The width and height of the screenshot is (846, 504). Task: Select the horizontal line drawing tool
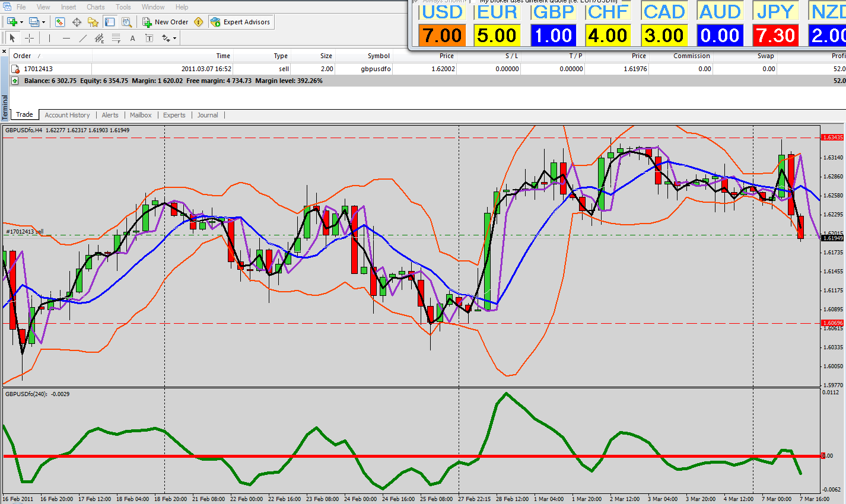coord(66,38)
